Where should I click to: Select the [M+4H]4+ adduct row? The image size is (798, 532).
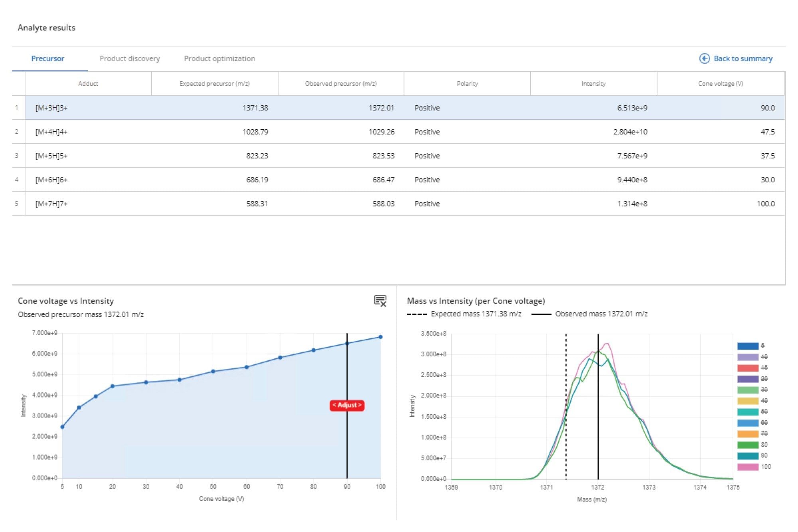click(x=51, y=132)
